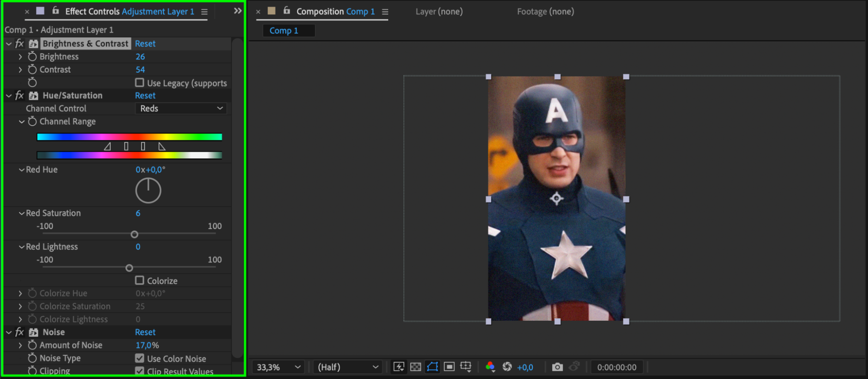Screen dimensions: 868x379
Task: Open grid and guide options
Action: 466,367
